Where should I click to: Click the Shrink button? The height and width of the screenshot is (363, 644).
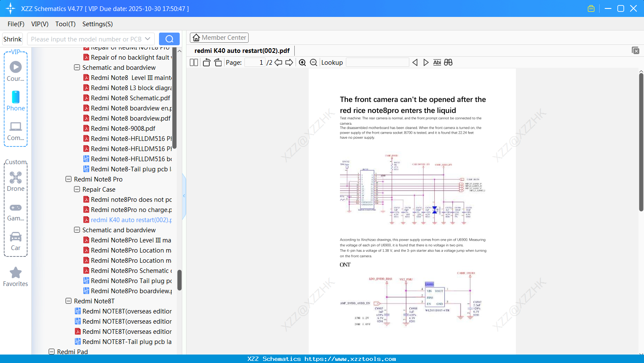13,39
